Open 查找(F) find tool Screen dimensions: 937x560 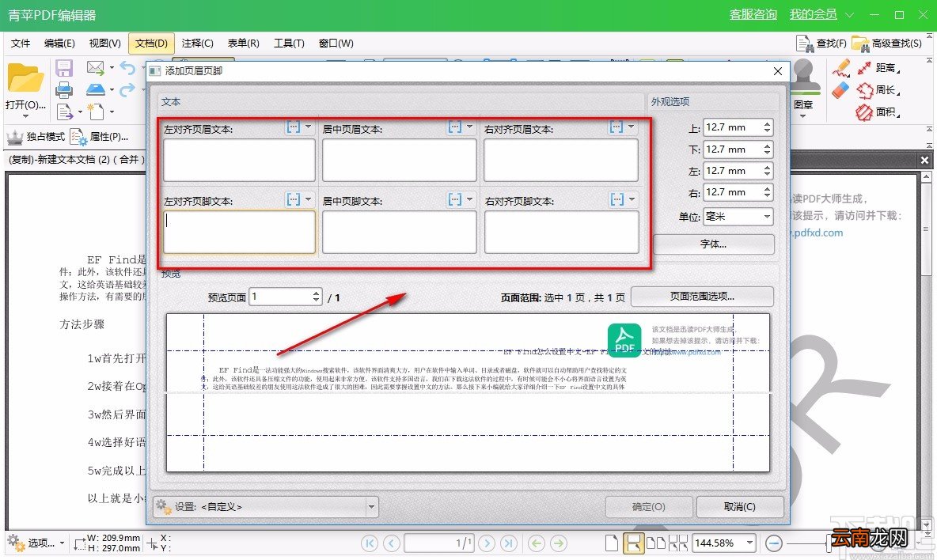(x=821, y=43)
